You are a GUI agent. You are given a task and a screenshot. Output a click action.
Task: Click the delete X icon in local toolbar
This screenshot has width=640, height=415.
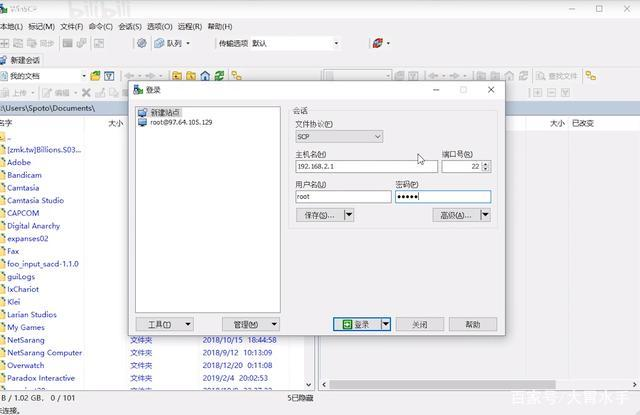(x=86, y=93)
